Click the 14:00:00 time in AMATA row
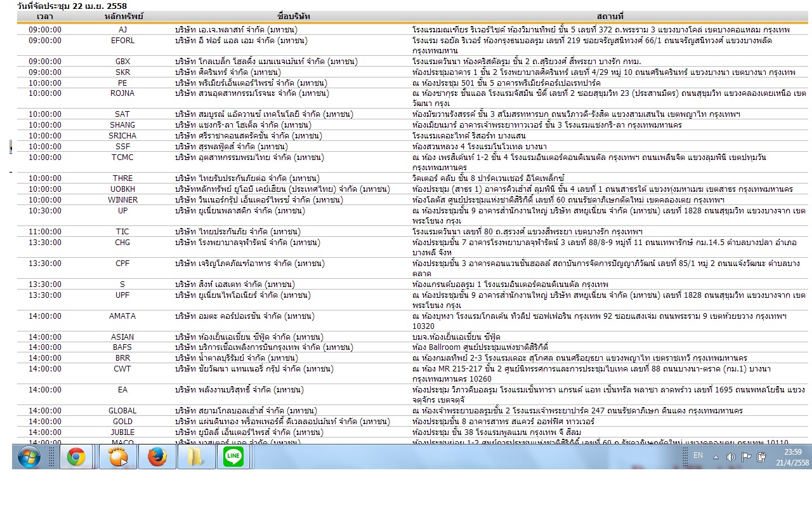The image size is (812, 508). click(45, 316)
